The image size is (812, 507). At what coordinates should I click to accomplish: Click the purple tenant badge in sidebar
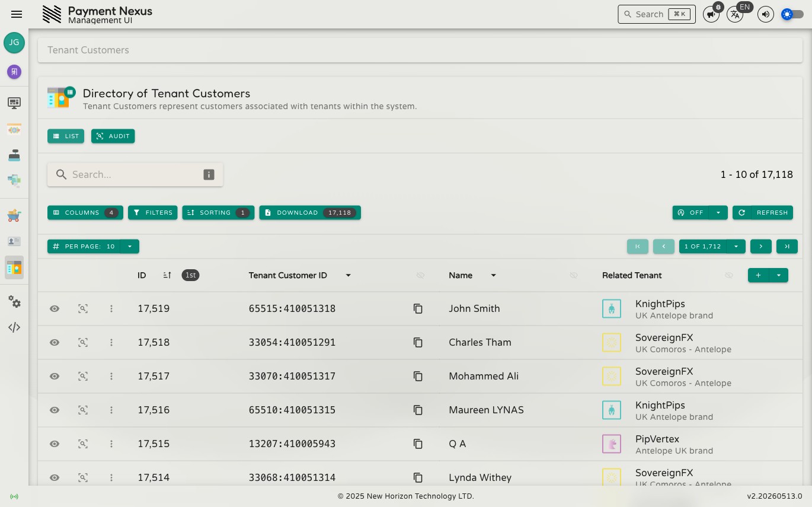(14, 72)
